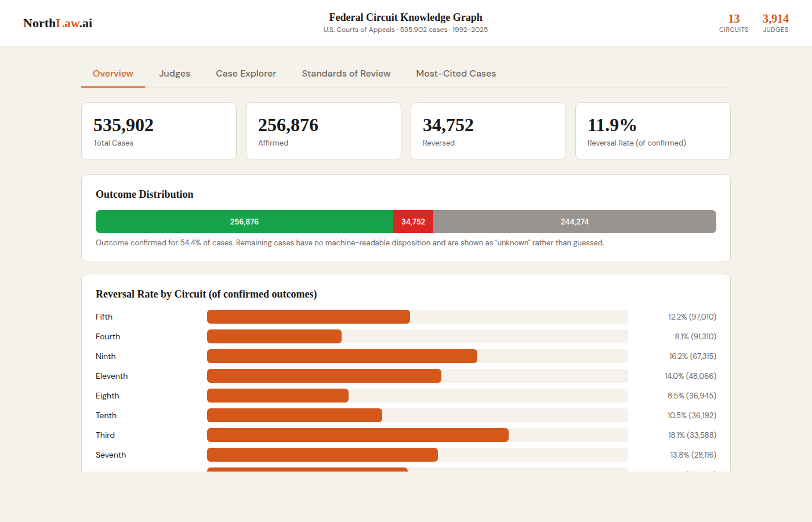Click the Third circuit reversal bar
812x522 pixels.
point(358,435)
